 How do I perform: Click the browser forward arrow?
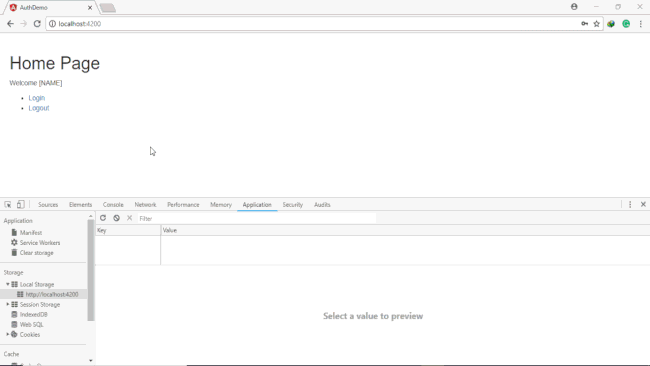tap(24, 24)
